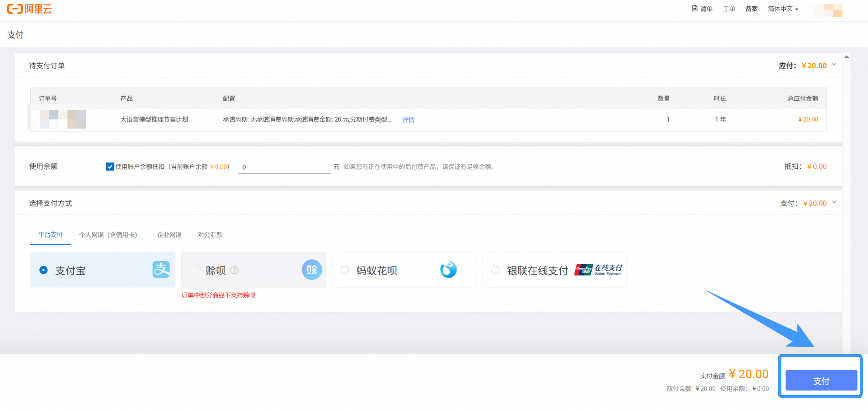
Task: Click the 1 年 duration cell
Action: [x=720, y=119]
